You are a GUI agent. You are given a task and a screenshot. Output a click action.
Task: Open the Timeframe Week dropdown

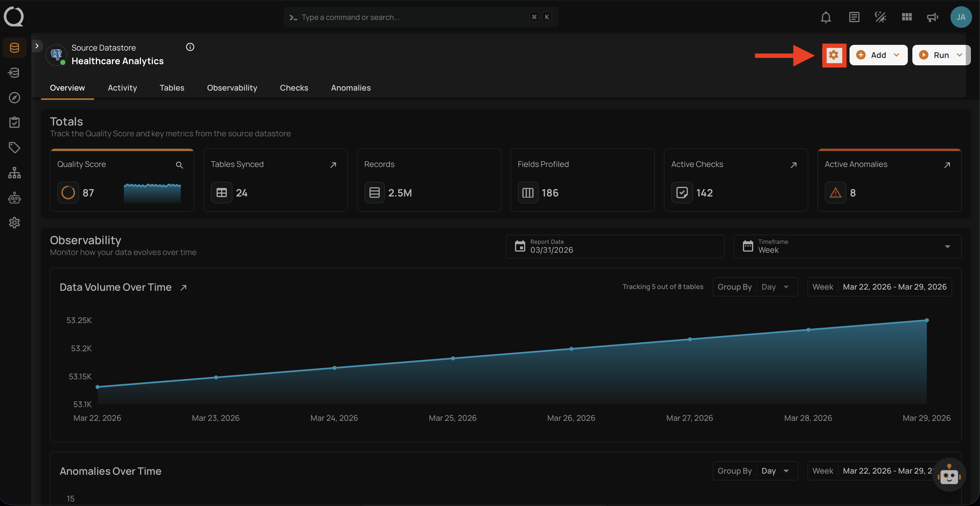tap(847, 246)
